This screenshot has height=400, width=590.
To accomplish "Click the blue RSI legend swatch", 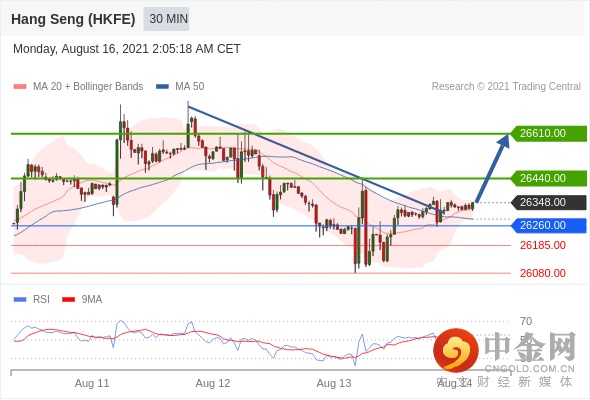I will (20, 300).
